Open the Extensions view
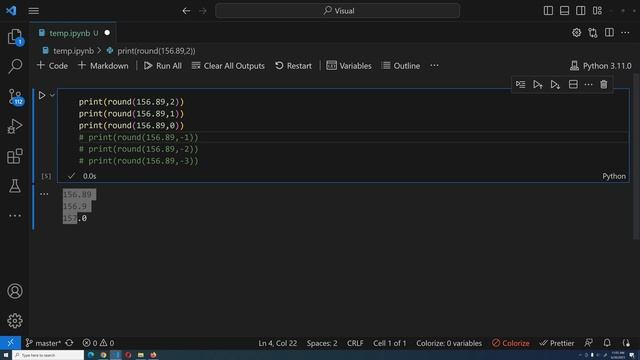This screenshot has width=640, height=360. coord(15,156)
